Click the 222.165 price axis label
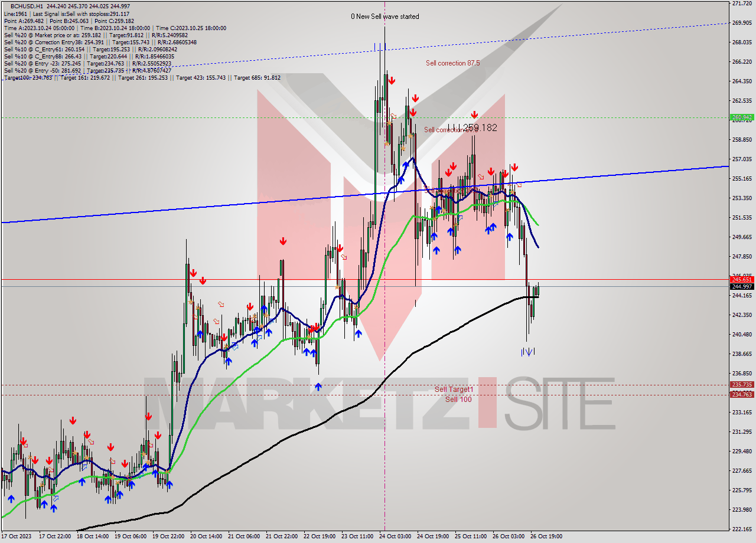This screenshot has width=756, height=543. coord(741,529)
